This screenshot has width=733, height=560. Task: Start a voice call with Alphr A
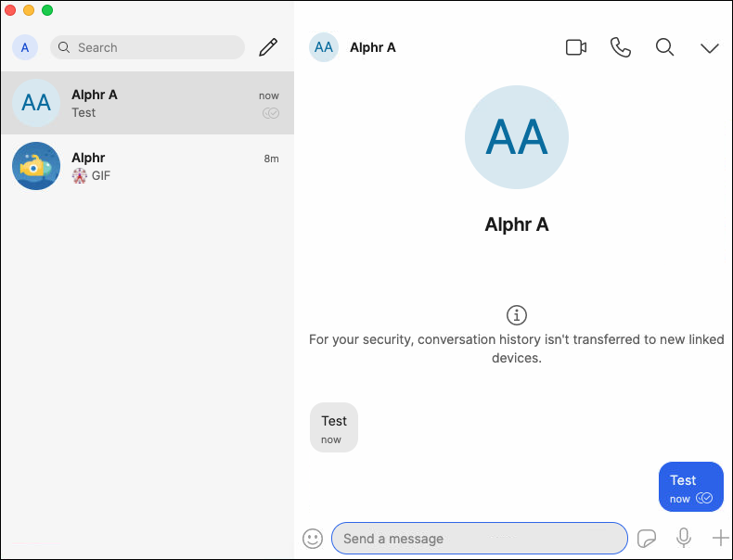(x=621, y=47)
